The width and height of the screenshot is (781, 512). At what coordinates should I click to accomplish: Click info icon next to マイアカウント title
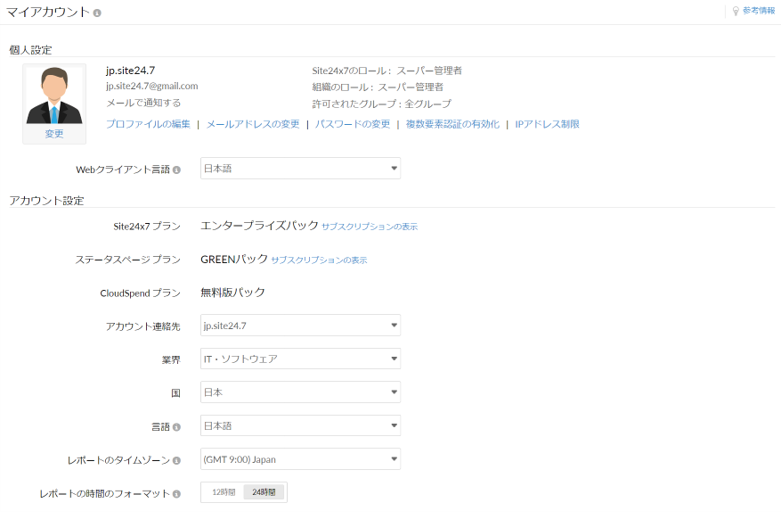(97, 12)
